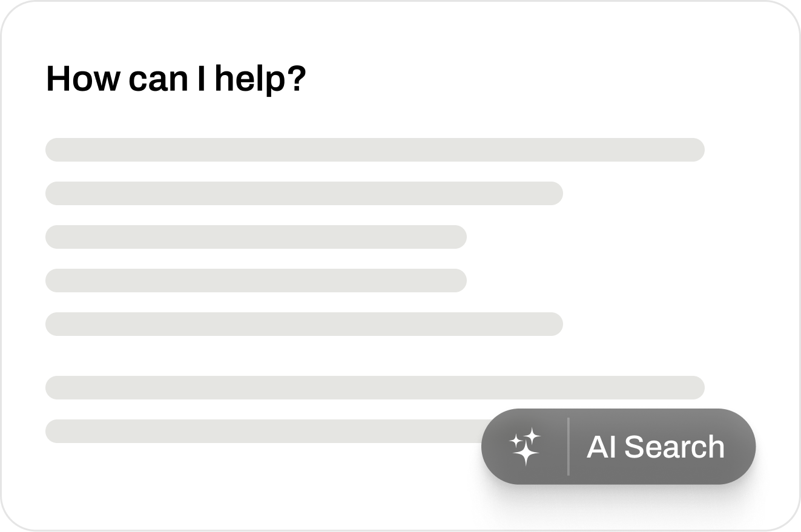
Task: Click the word "Search" on the pill button
Action: (x=674, y=447)
